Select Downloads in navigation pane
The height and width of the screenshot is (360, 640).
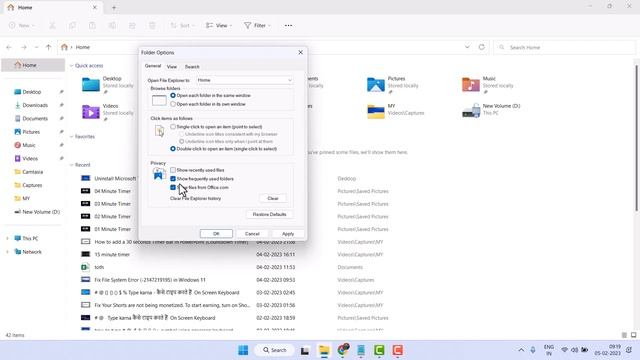pyautogui.click(x=35, y=105)
